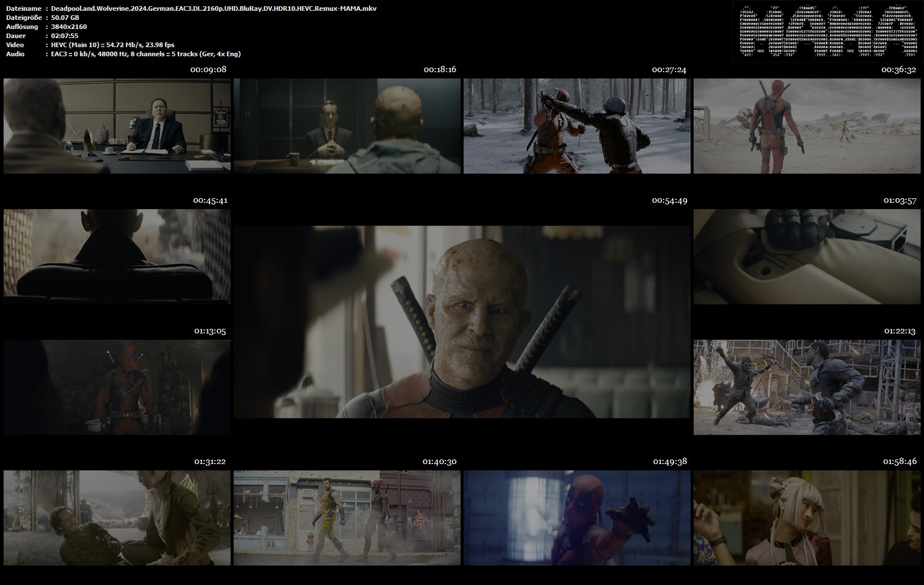Open the final frame at 01:58:46

(807, 518)
